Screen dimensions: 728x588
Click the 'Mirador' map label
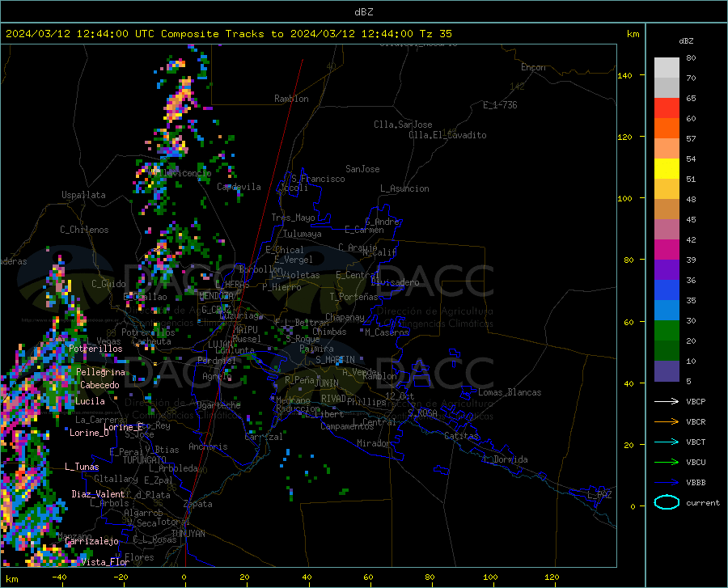click(374, 443)
